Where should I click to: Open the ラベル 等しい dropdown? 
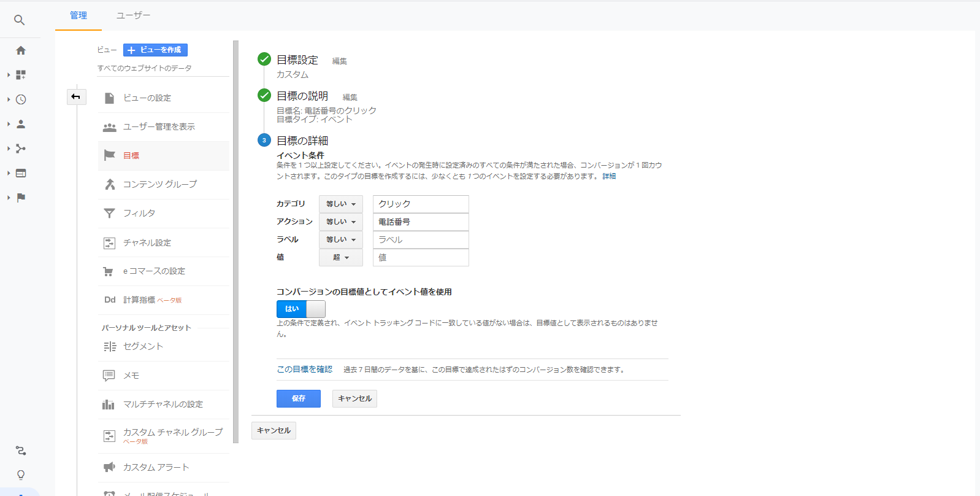[x=341, y=239]
